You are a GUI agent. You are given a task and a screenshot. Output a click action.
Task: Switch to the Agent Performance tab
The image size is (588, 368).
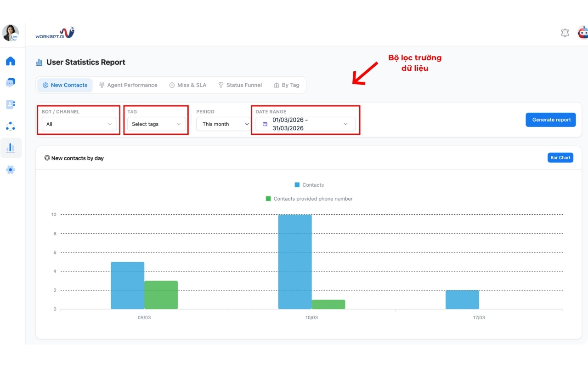point(128,85)
